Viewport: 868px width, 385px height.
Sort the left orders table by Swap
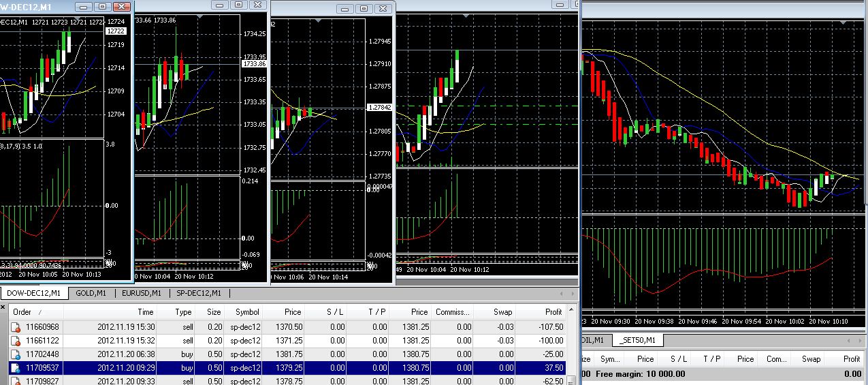click(495, 311)
